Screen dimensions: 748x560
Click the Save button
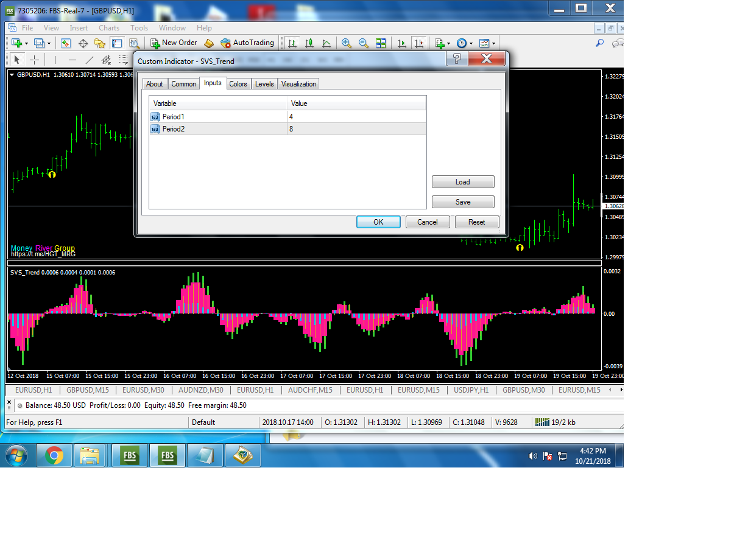pyautogui.click(x=463, y=202)
